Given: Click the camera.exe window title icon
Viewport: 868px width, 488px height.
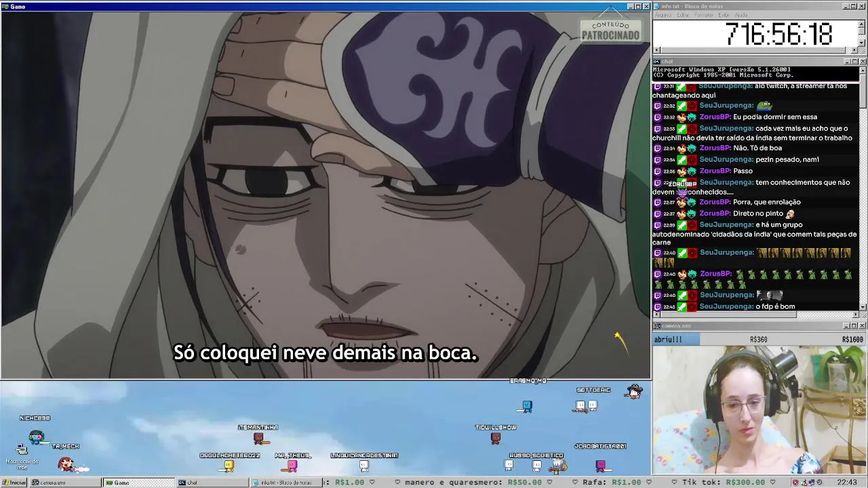Looking at the screenshot, I should [657, 326].
